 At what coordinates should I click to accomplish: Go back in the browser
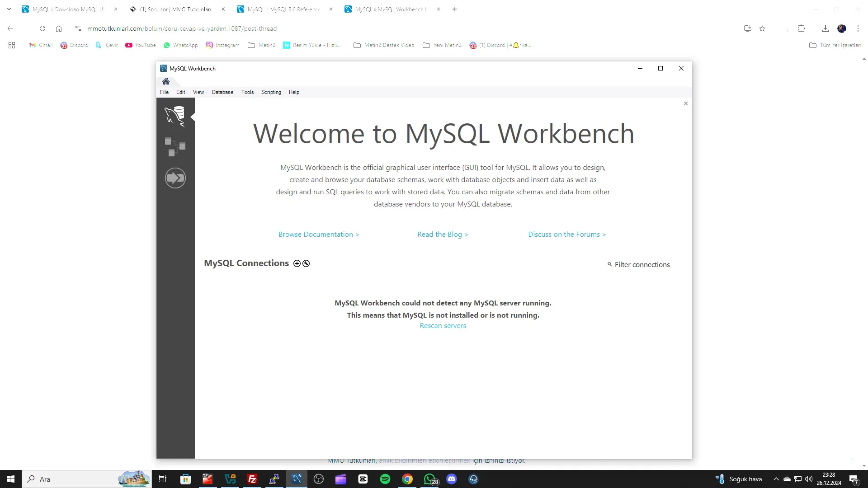(10, 28)
